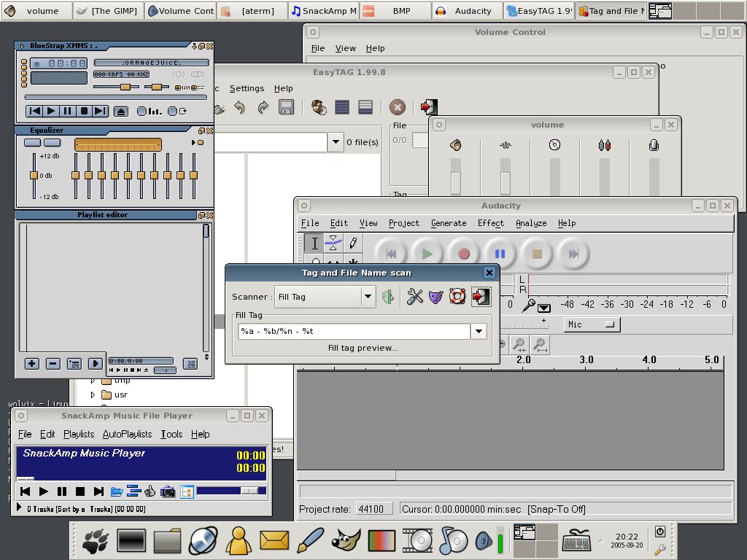Select the Envelope tool in Audacity
The width and height of the screenshot is (747, 560).
[x=333, y=244]
